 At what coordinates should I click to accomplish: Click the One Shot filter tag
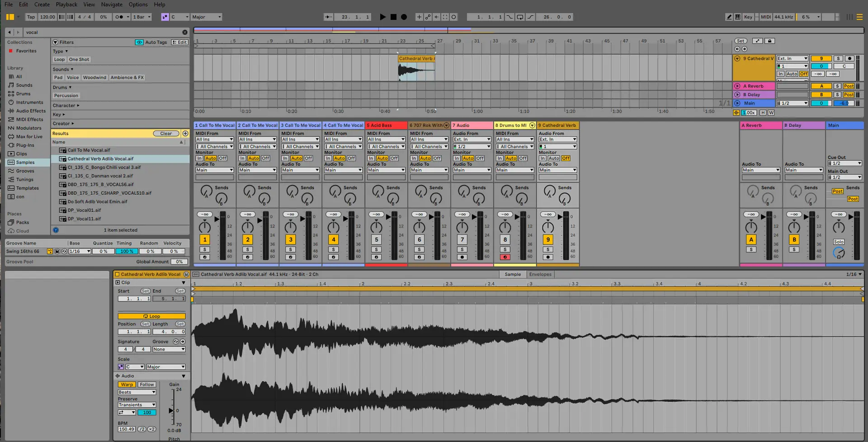79,59
